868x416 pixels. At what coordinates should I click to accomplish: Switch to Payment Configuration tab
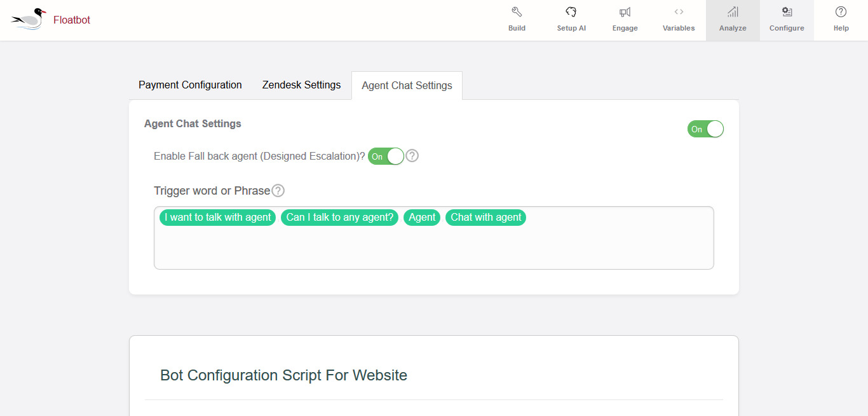pyautogui.click(x=190, y=85)
